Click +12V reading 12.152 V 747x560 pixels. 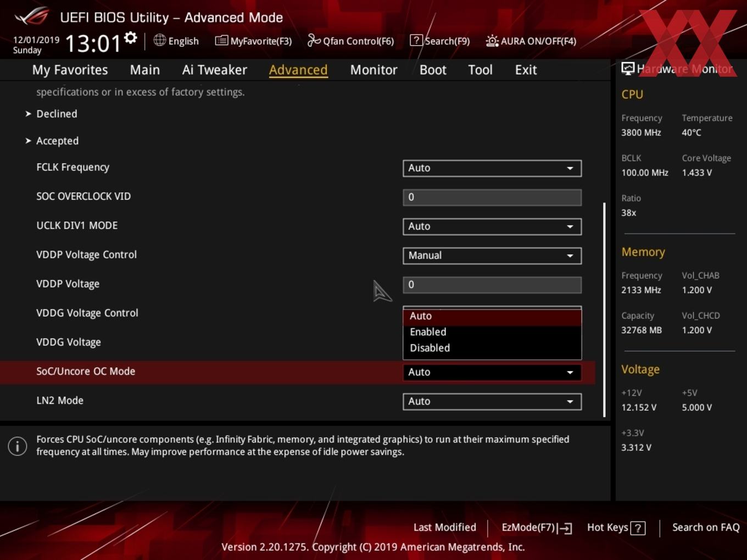coord(639,408)
